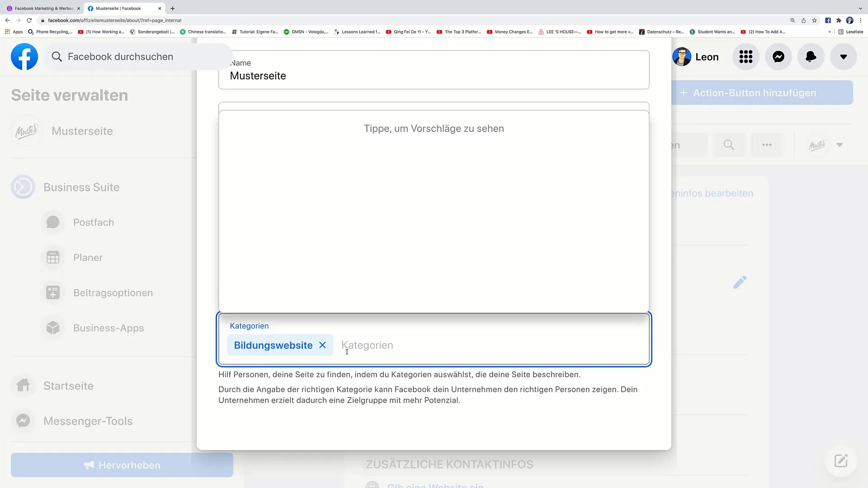Remove the Bildungswebsite category tag
The image size is (868, 488).
click(x=322, y=345)
